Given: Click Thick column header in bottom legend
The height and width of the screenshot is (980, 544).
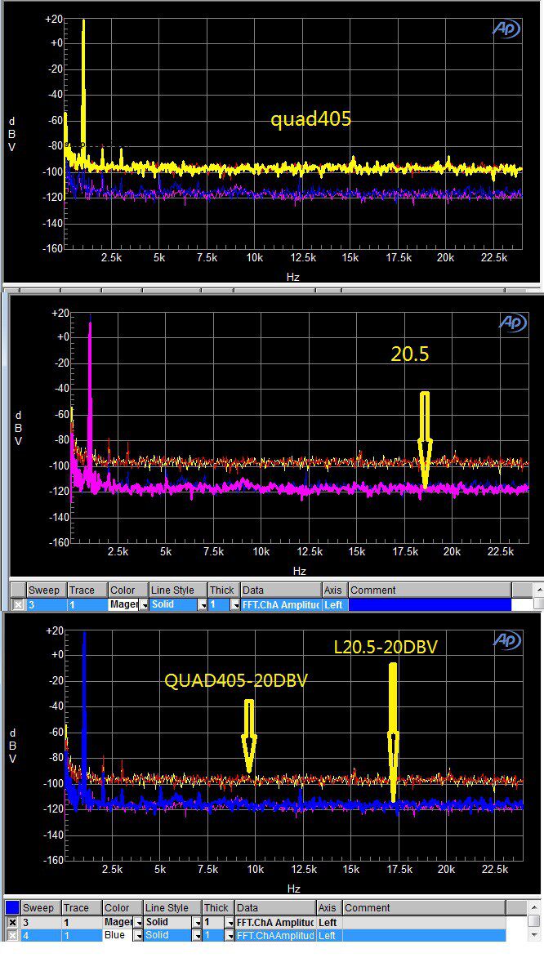Looking at the screenshot, I should pyautogui.click(x=219, y=907).
